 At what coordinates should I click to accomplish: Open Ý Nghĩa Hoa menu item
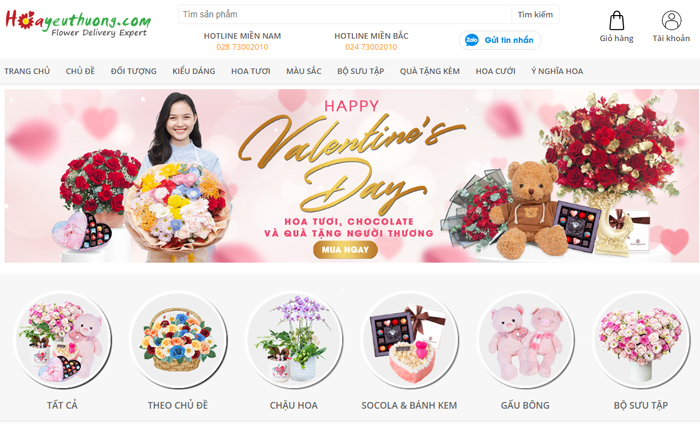point(557,71)
